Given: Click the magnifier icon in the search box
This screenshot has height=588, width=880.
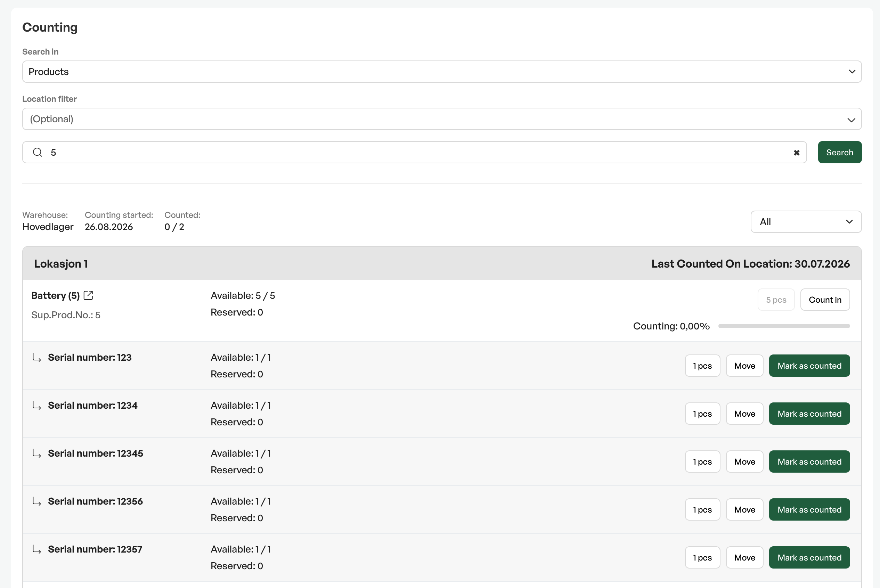Looking at the screenshot, I should click(x=38, y=152).
